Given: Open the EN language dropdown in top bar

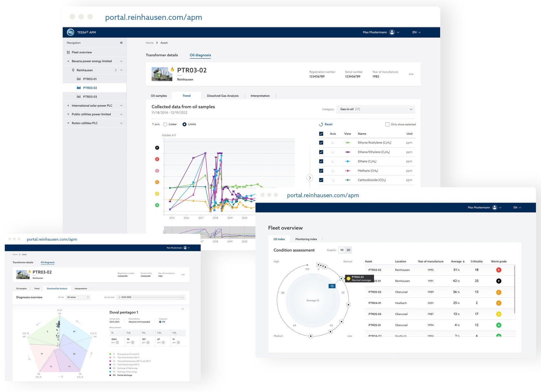Looking at the screenshot, I should pyautogui.click(x=416, y=32).
